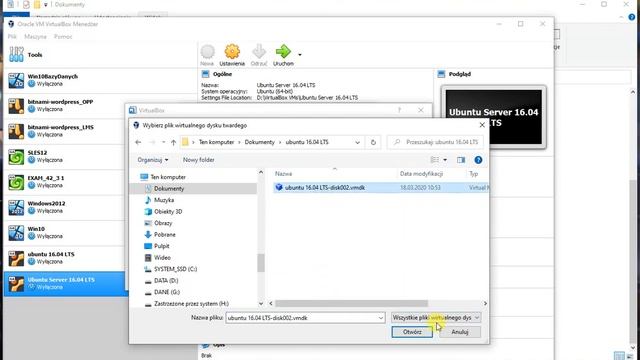640x360 pixels.
Task: Click the Ubuntu Server 16.04 LTS preview thumbnail
Action: tap(493, 117)
